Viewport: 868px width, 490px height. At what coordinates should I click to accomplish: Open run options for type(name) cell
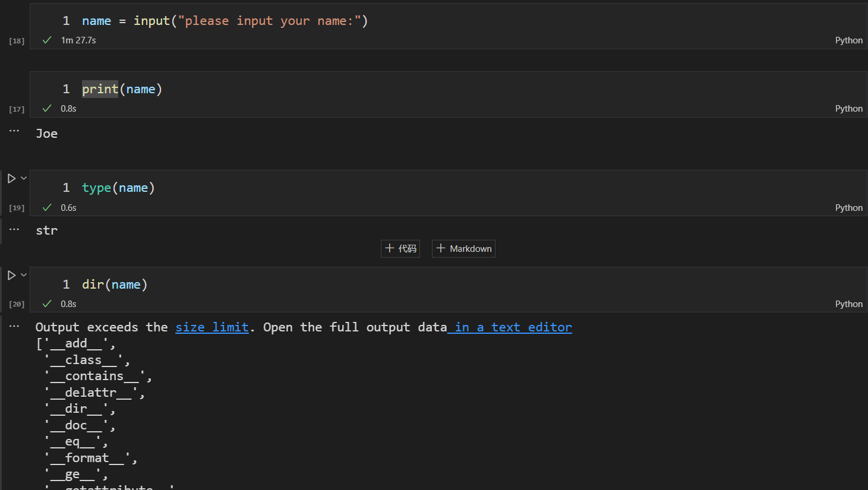24,178
